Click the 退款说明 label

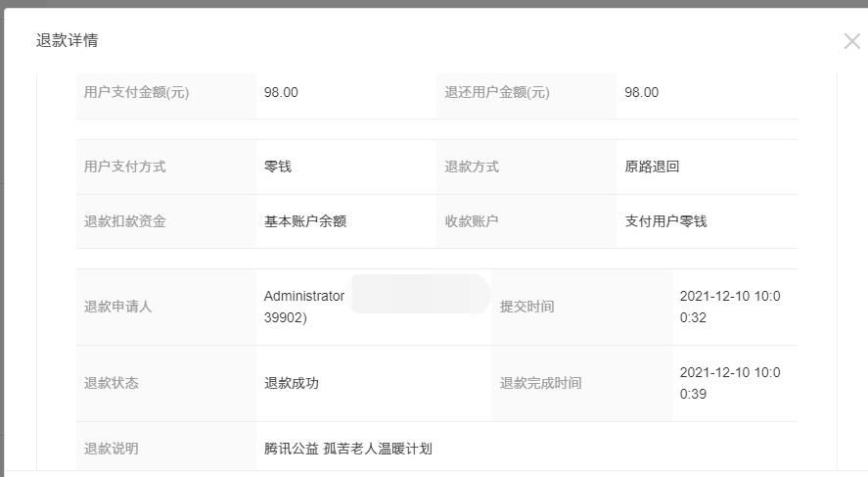tap(111, 449)
